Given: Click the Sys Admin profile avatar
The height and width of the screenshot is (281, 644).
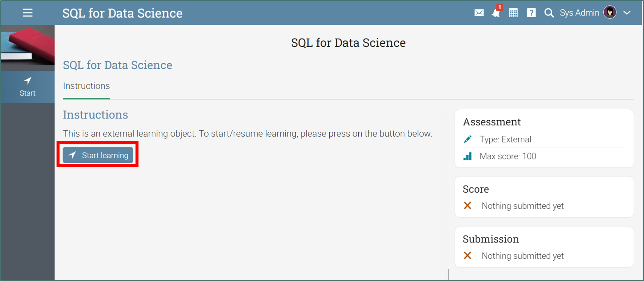Looking at the screenshot, I should [x=610, y=13].
